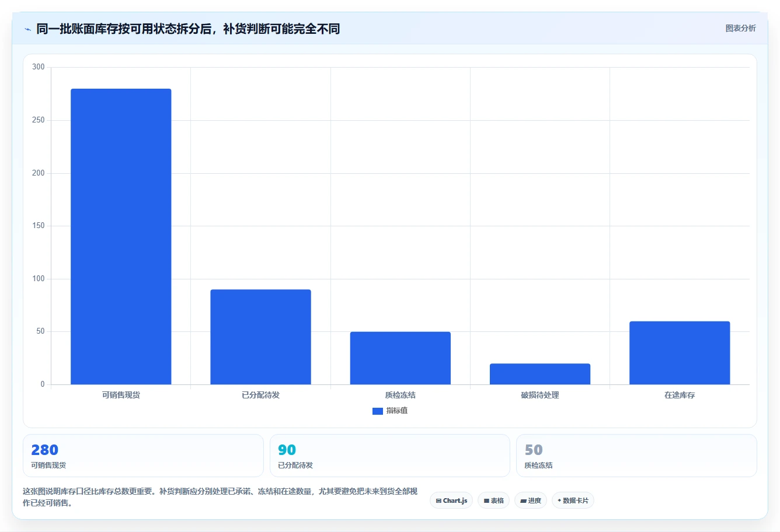
Task: Click the description text beginning 这张图说明库存口径
Action: coord(220,497)
